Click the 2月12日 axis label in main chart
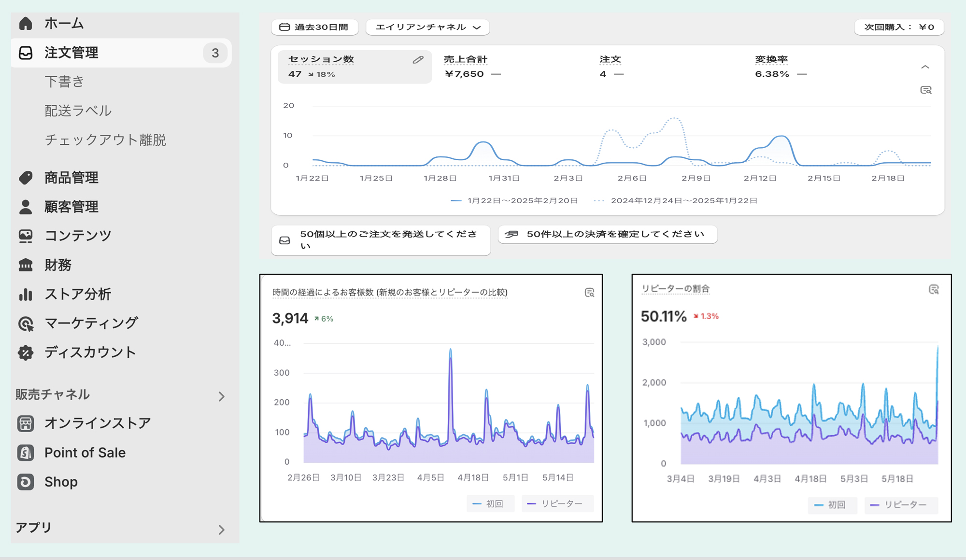The height and width of the screenshot is (560, 966). coord(760,178)
